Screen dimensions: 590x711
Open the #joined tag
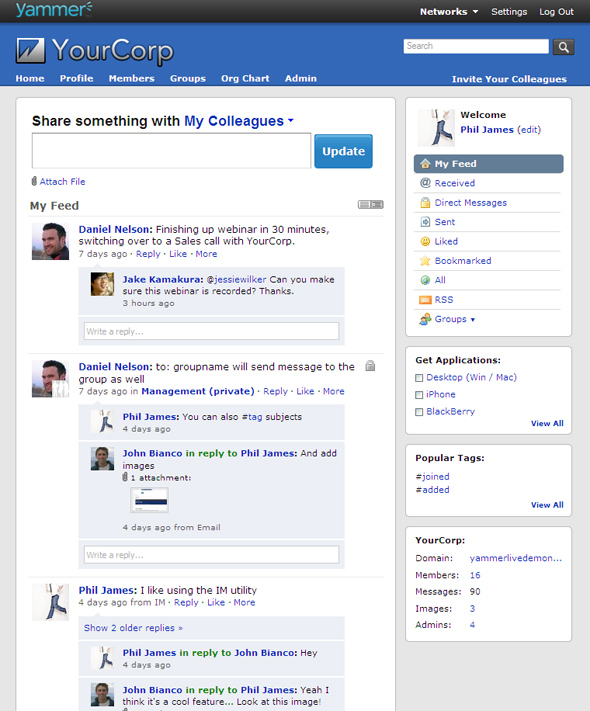[x=433, y=477]
